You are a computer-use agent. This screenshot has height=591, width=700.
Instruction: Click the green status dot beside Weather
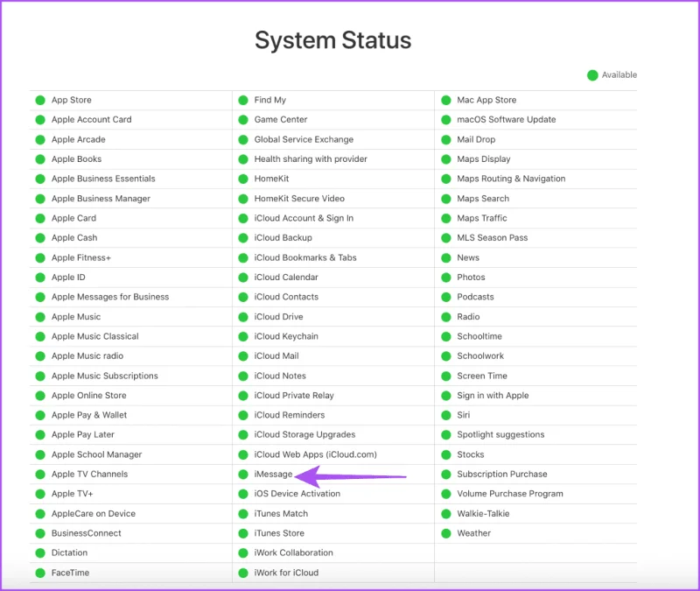tap(445, 533)
